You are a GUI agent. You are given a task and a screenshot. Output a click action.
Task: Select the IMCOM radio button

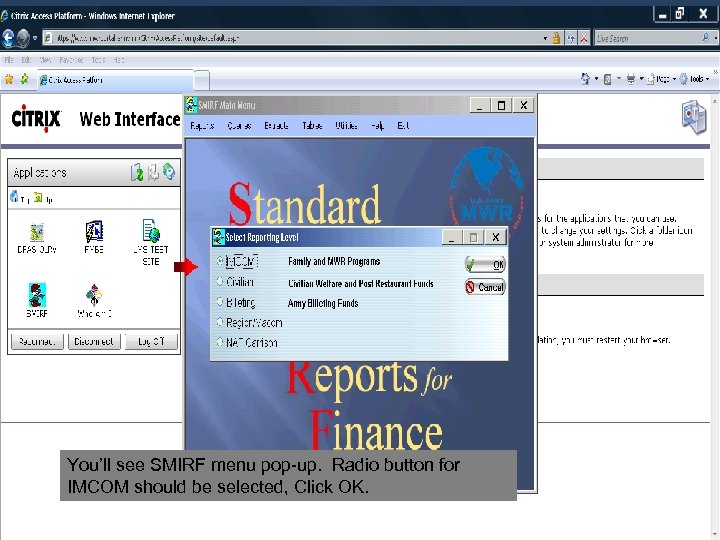[220, 261]
